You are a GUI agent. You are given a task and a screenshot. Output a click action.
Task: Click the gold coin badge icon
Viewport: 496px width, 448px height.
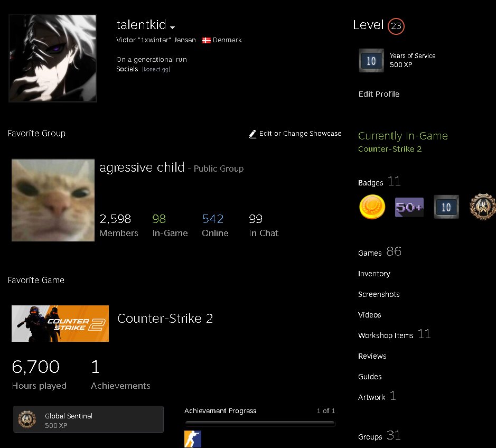tap(372, 207)
